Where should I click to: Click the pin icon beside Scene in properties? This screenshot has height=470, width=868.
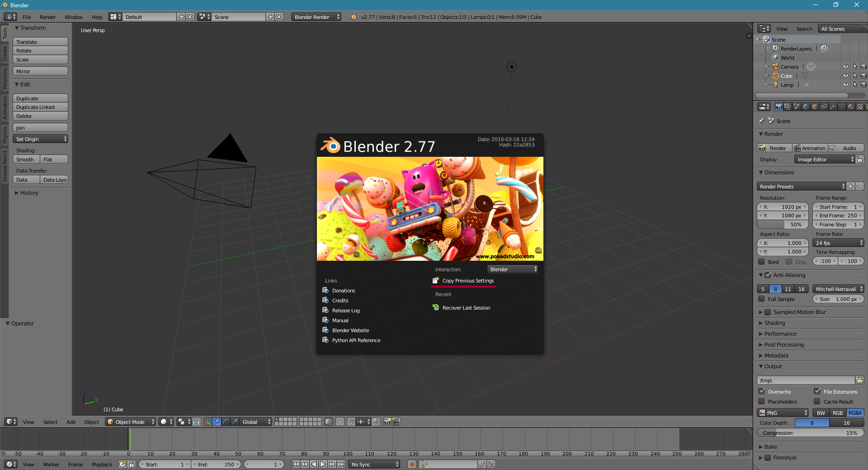click(x=761, y=121)
